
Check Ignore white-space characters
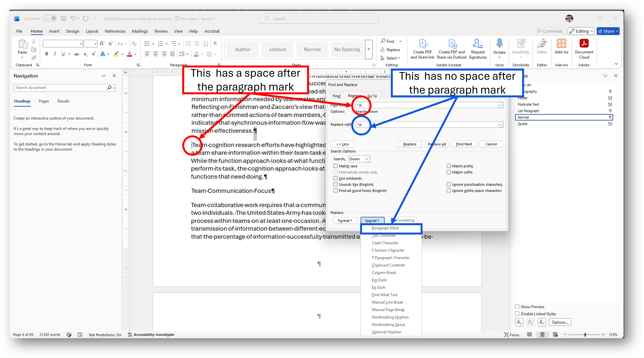[449, 190]
